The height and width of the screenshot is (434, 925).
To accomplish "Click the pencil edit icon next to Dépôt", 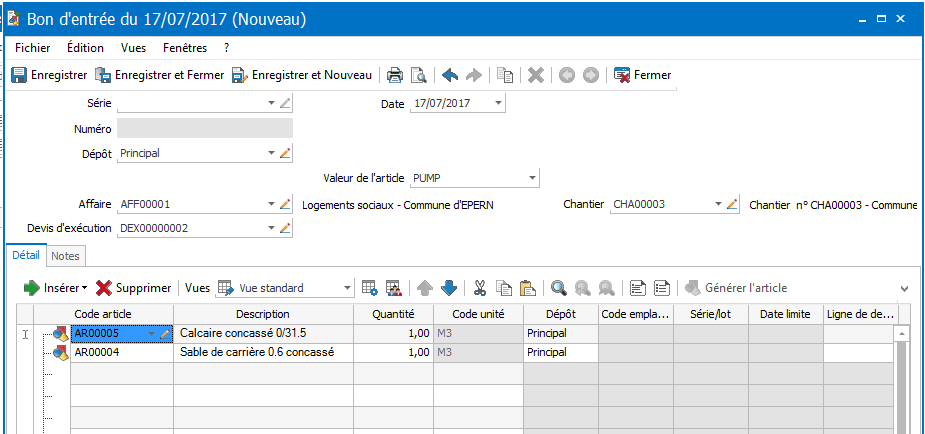I will [x=285, y=153].
